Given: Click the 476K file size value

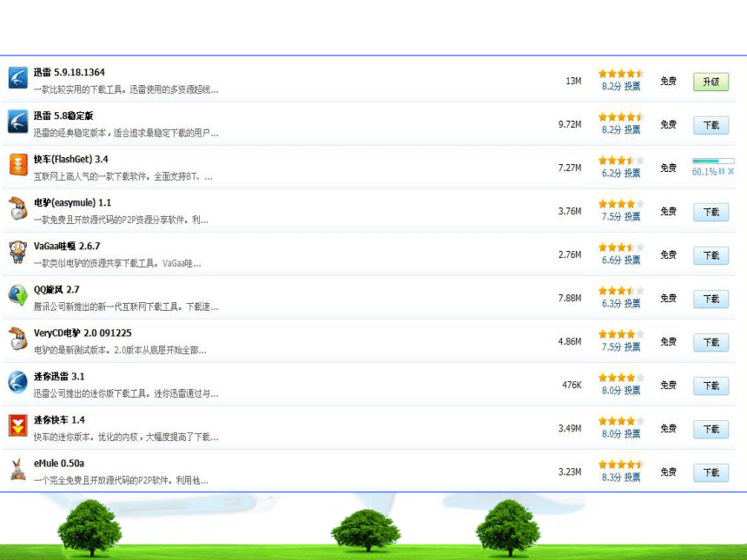Looking at the screenshot, I should 572,385.
